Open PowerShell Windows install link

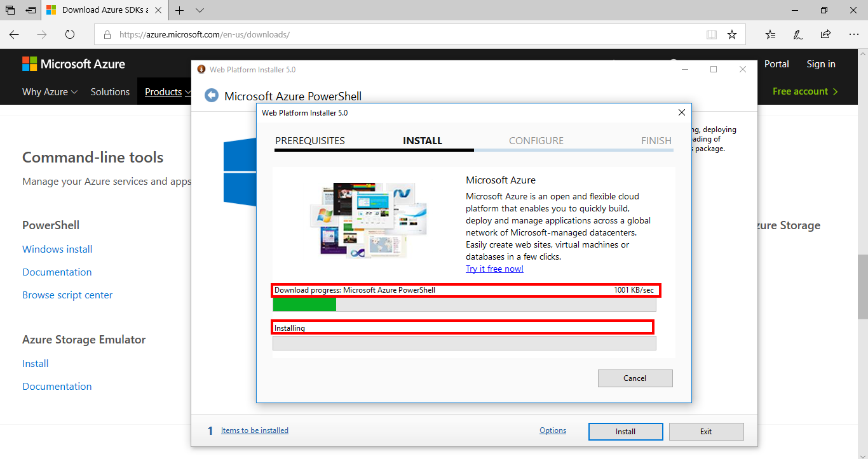[x=57, y=249]
